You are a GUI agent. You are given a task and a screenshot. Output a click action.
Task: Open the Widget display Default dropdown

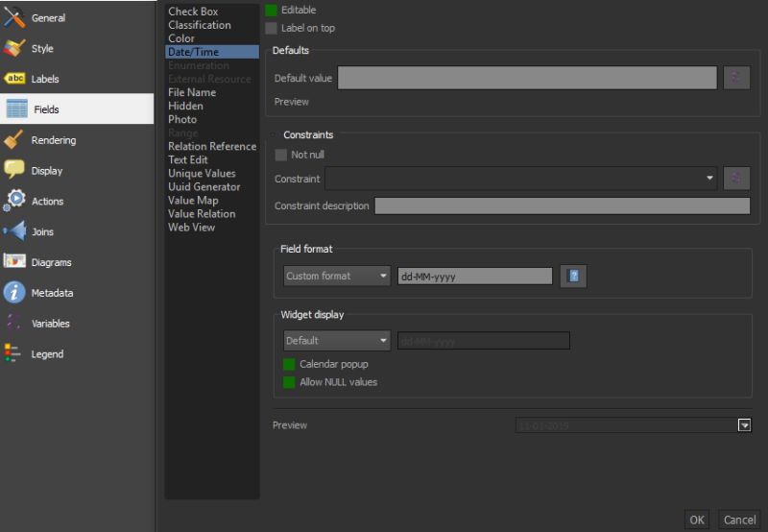[337, 341]
